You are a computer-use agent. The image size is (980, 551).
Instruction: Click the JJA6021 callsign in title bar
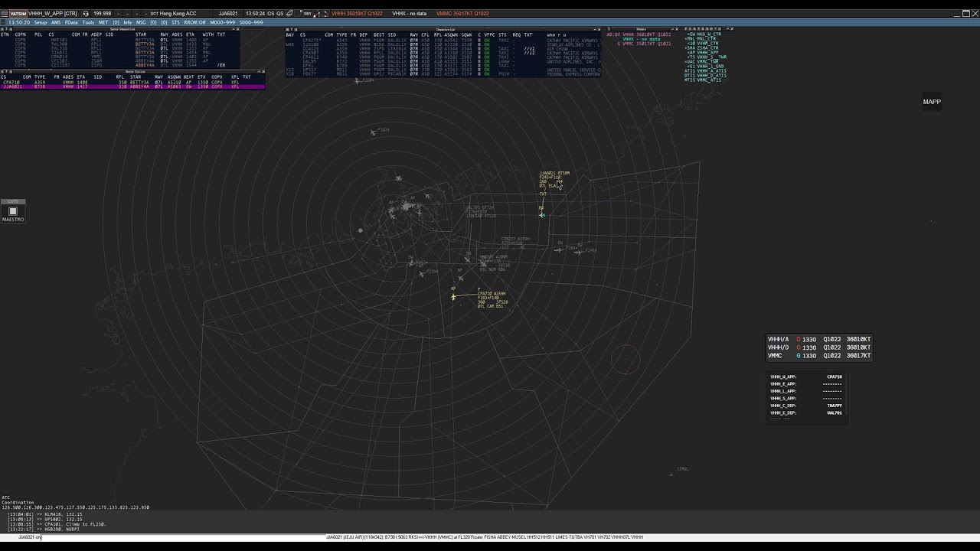click(228, 14)
